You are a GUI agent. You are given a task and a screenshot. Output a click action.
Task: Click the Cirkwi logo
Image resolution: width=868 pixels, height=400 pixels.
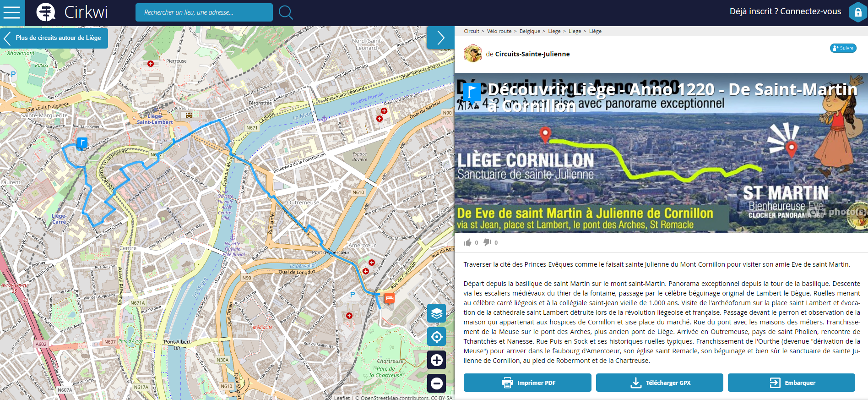click(72, 12)
